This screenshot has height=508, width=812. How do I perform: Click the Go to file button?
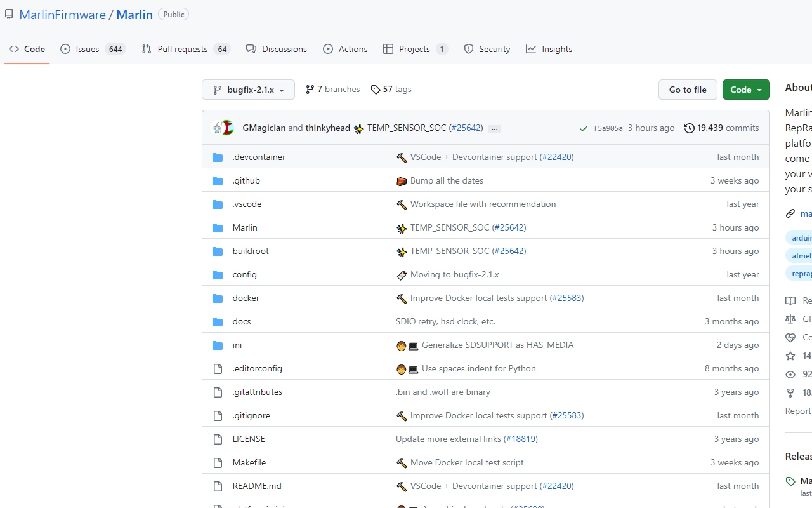click(688, 90)
